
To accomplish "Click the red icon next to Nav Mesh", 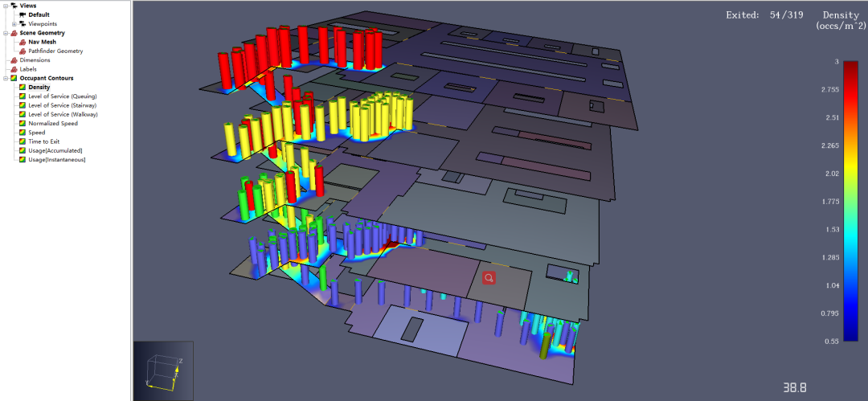I will (x=23, y=42).
